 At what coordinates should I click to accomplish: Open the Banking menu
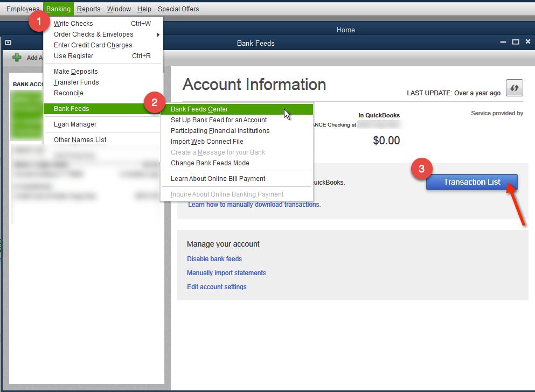[x=58, y=9]
